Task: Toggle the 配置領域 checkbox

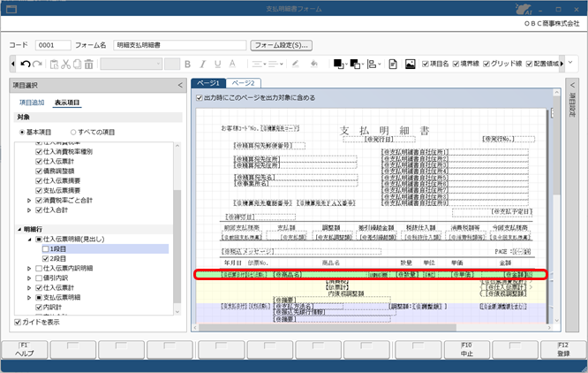Action: (x=529, y=64)
